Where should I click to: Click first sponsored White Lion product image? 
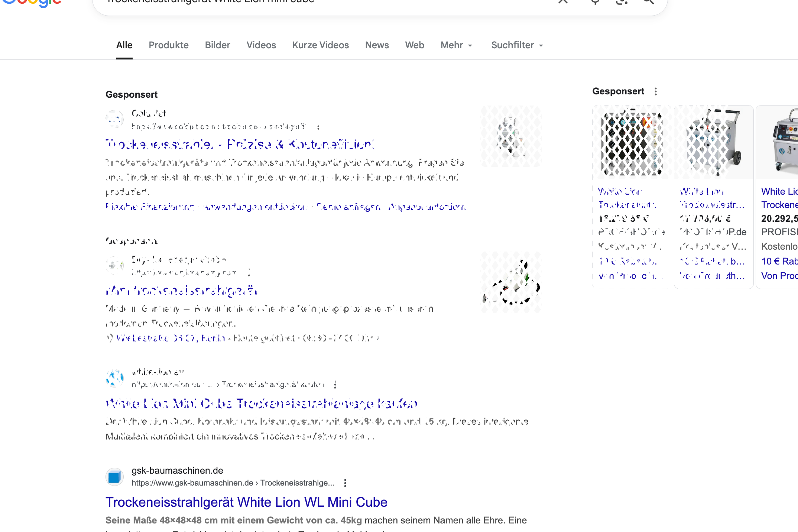[x=632, y=143]
